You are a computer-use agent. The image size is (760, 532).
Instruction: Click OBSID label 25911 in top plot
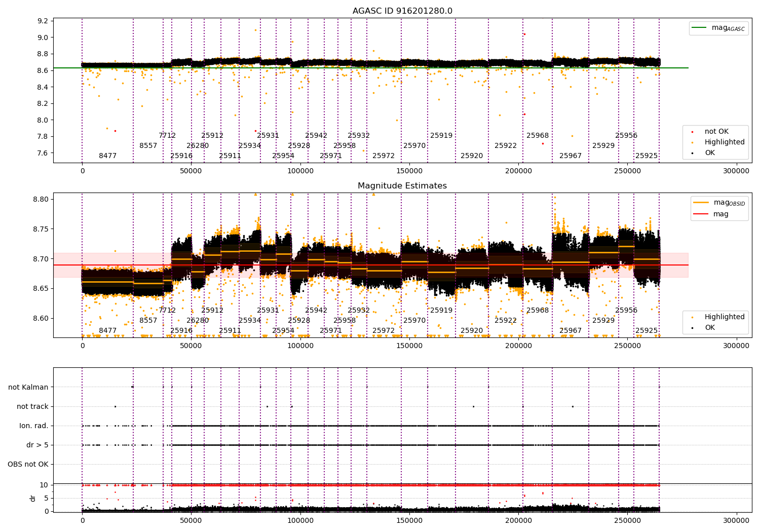pyautogui.click(x=230, y=156)
